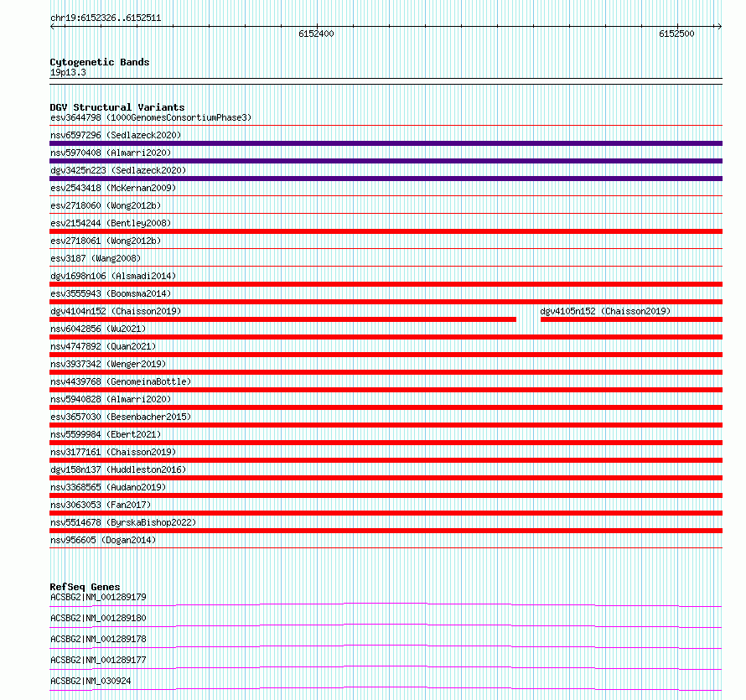Open gene ACSBG2|NM_001289177 label
746x700 pixels.
98,660
